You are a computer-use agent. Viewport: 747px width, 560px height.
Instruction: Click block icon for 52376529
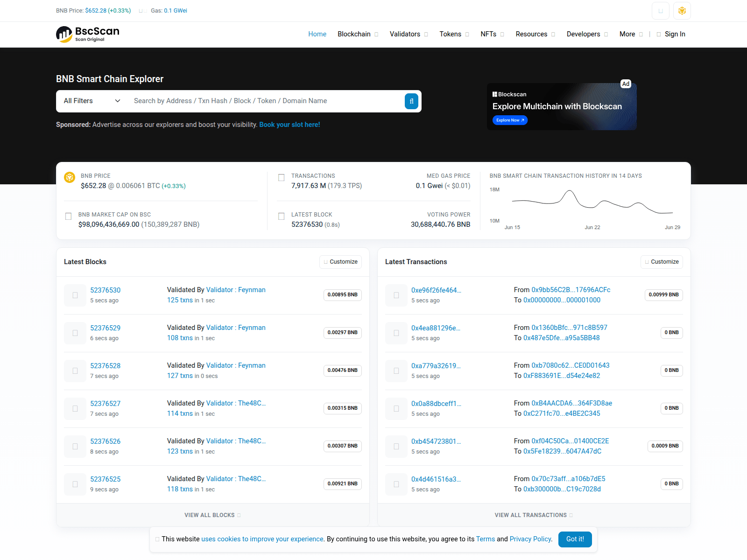75,333
